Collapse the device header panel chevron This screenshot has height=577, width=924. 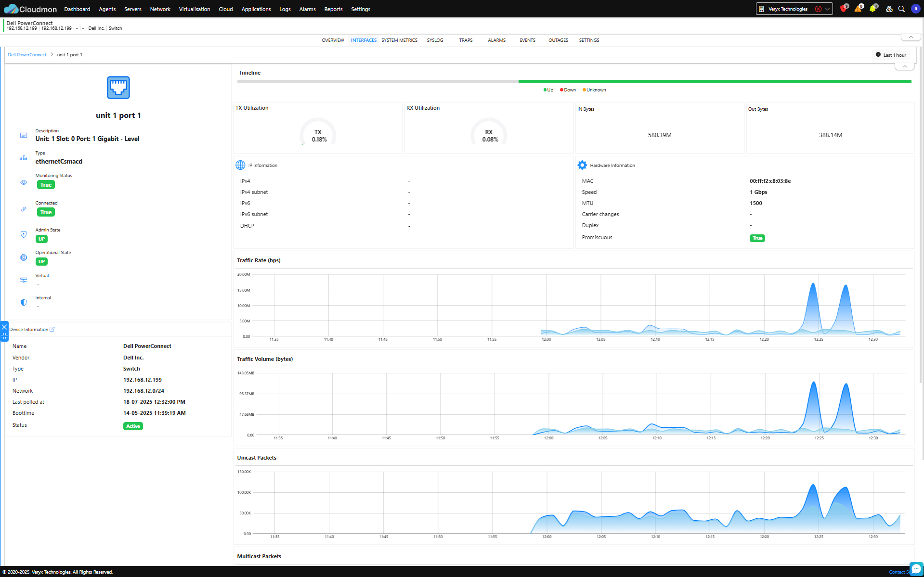point(911,37)
